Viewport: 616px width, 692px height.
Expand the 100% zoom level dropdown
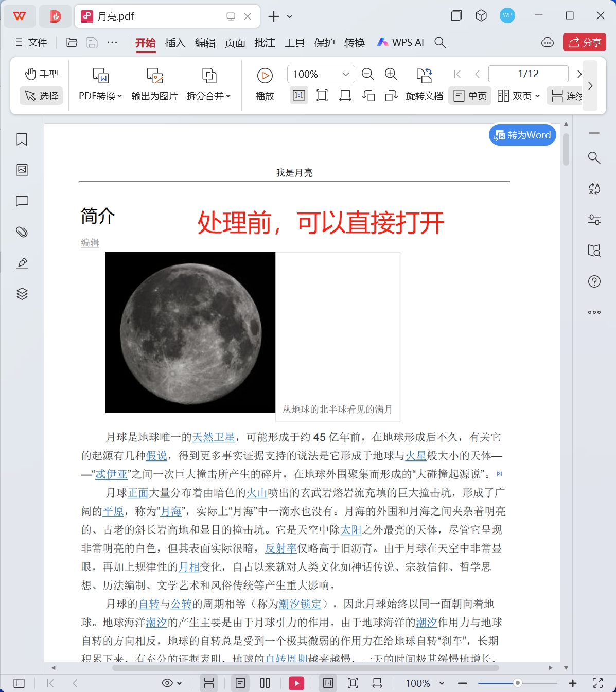(346, 74)
